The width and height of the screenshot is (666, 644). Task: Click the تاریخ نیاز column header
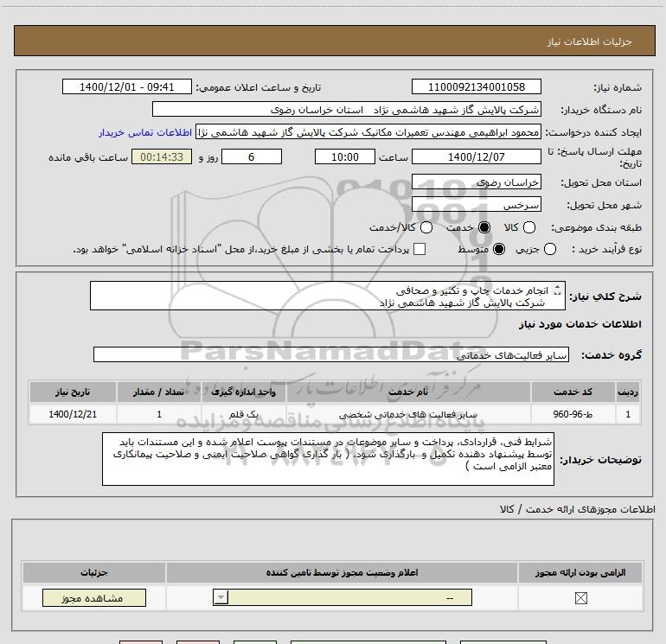click(x=73, y=392)
